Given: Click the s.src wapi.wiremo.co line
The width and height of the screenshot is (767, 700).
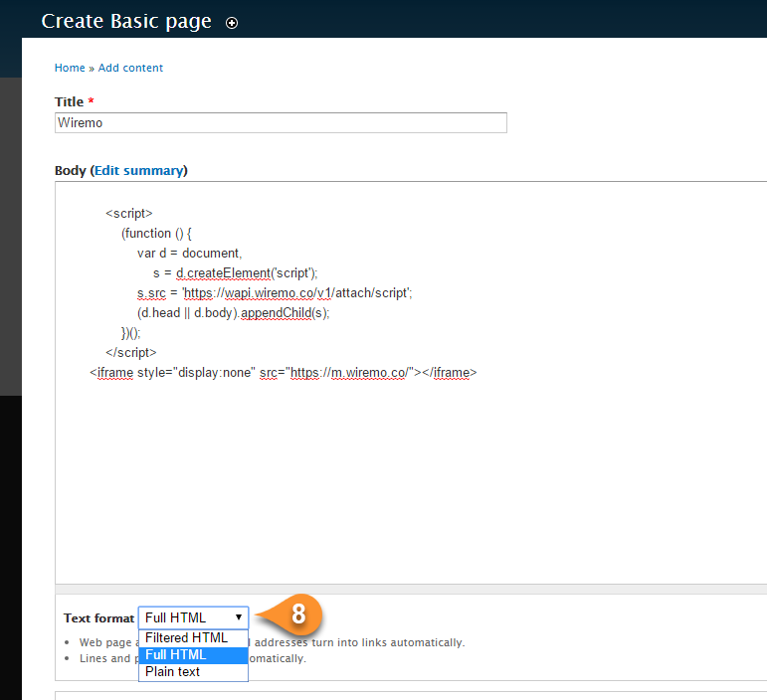Looking at the screenshot, I should click(x=275, y=292).
